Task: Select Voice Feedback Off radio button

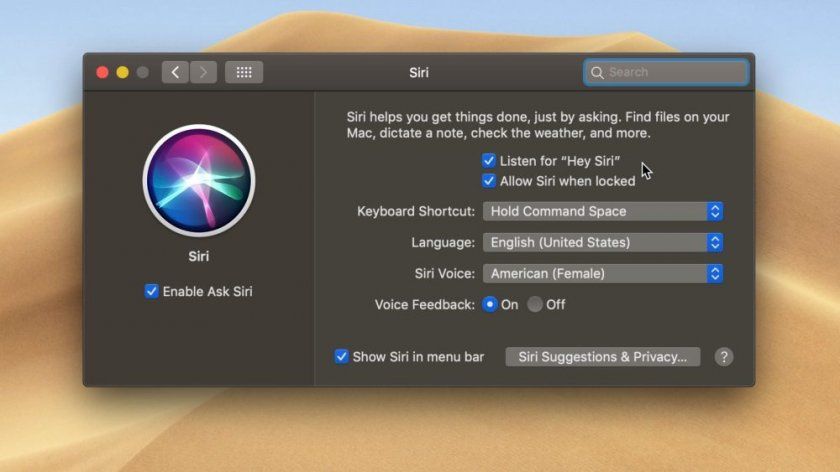Action: click(x=535, y=304)
